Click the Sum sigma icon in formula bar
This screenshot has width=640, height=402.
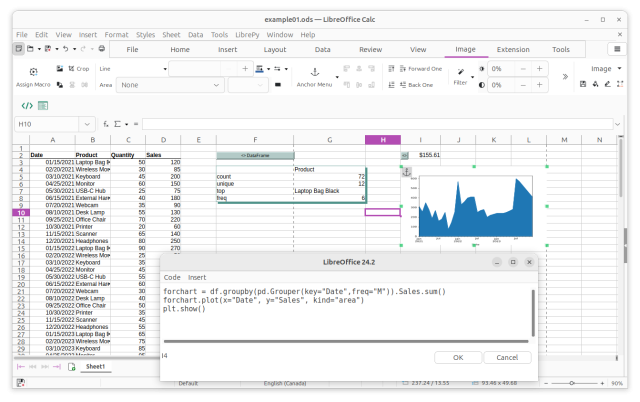coord(116,124)
